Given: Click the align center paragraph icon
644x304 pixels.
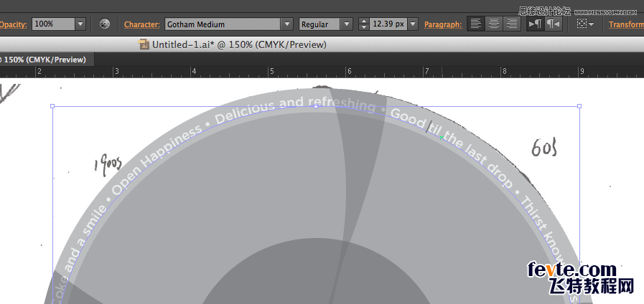Looking at the screenshot, I should (x=494, y=24).
